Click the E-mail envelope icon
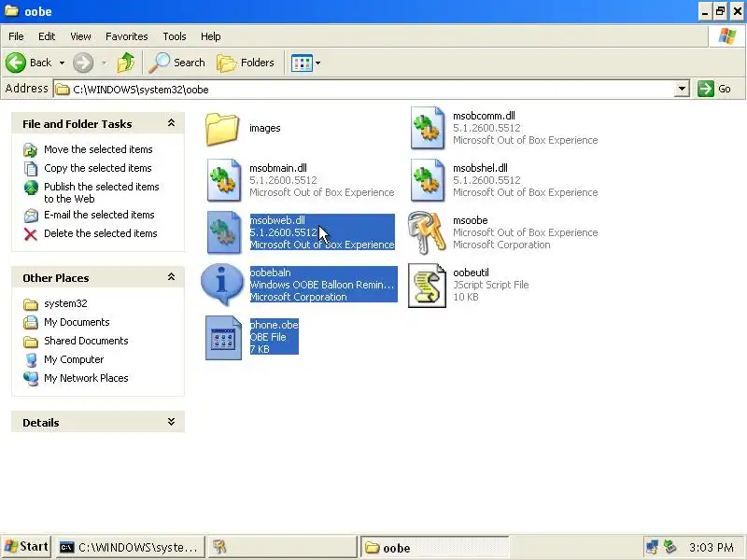 pyautogui.click(x=31, y=216)
